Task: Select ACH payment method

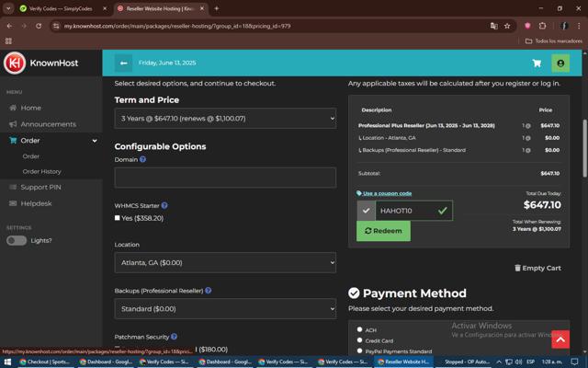Action: (x=359, y=329)
